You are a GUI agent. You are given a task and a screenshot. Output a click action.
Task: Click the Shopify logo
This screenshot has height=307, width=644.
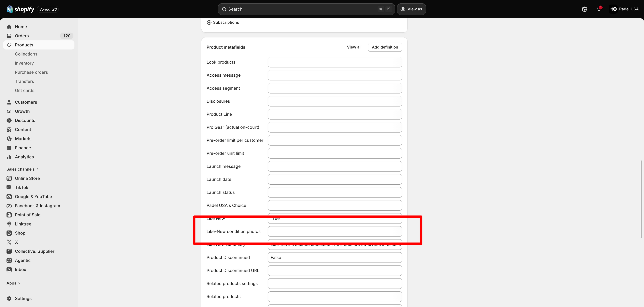20,9
